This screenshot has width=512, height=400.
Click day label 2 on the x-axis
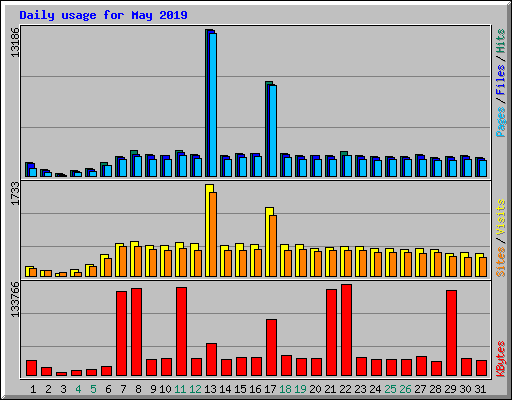click(48, 389)
